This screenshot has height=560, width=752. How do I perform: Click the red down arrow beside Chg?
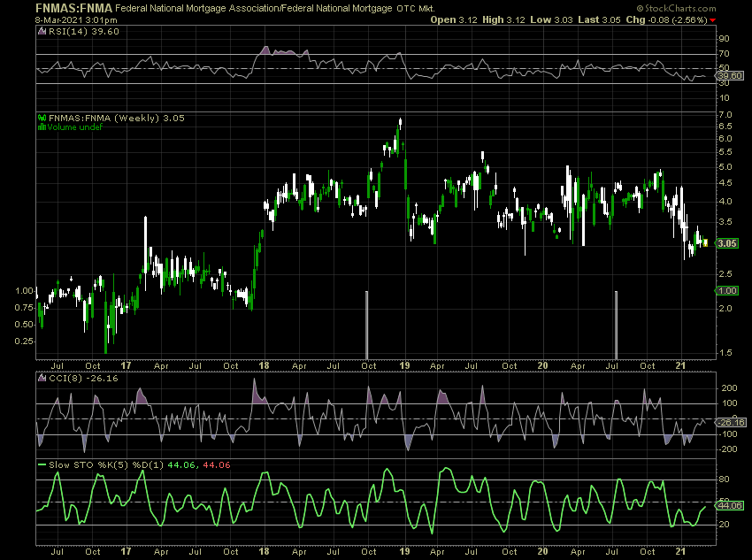click(713, 19)
